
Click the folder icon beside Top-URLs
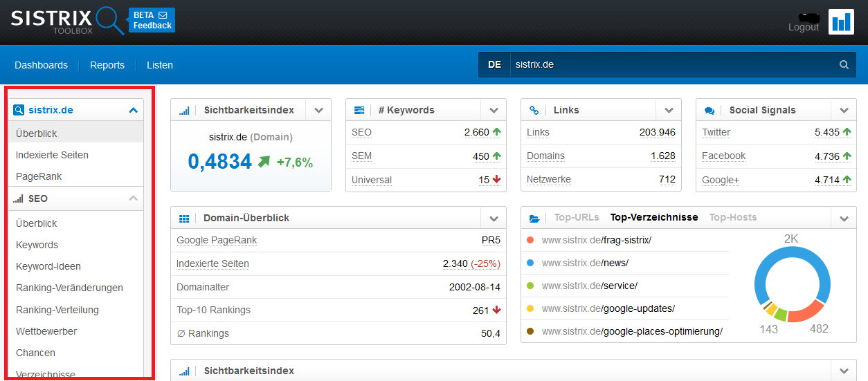534,218
